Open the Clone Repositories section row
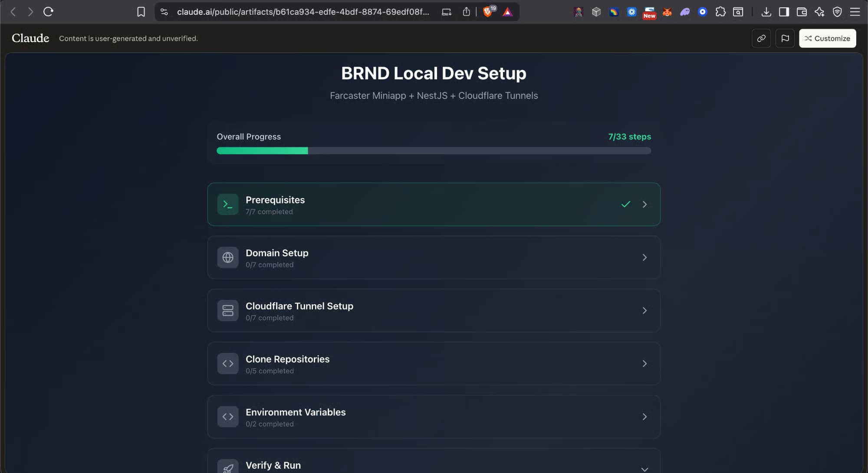 pos(434,364)
